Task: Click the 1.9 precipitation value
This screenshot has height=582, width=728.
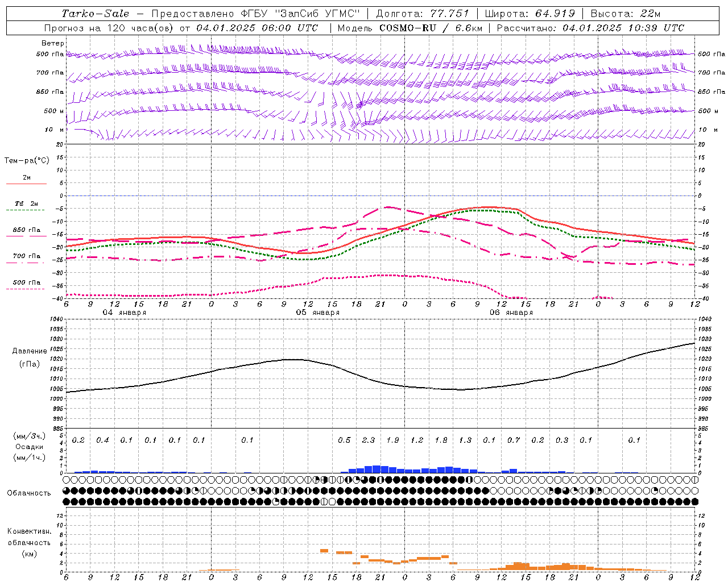Action: coord(393,440)
